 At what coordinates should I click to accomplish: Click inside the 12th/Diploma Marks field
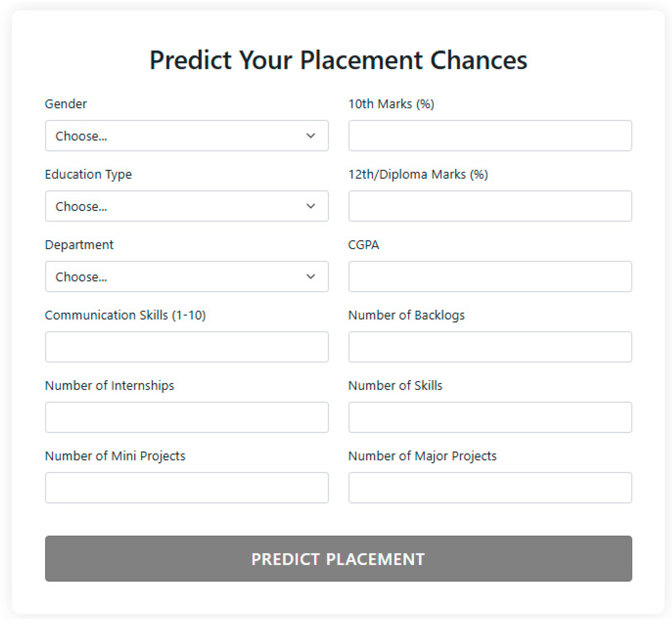[490, 206]
